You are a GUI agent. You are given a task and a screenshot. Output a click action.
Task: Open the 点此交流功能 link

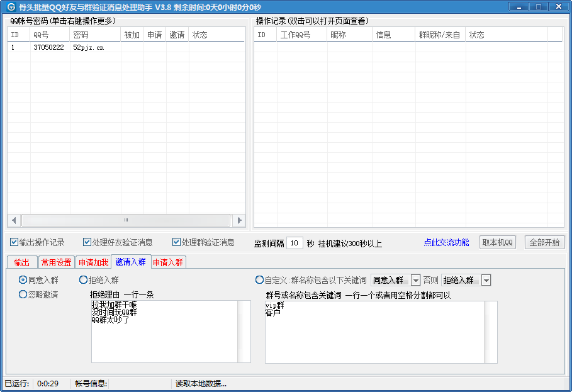click(x=446, y=242)
